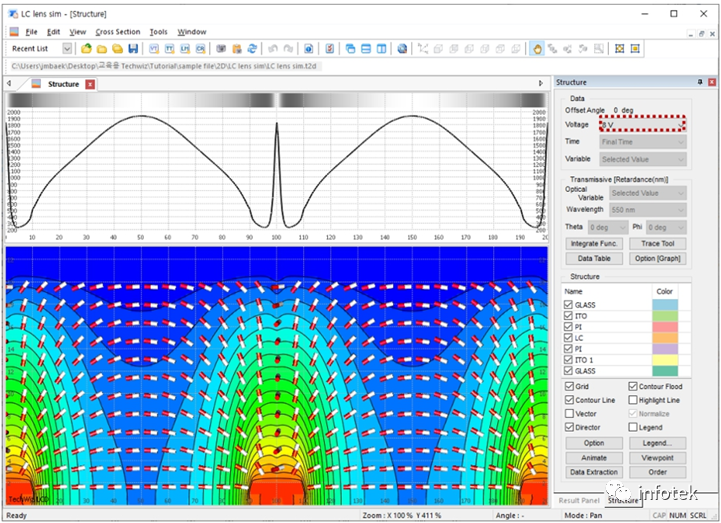Expand the Recent List dropdown
The image size is (721, 523).
click(x=67, y=49)
